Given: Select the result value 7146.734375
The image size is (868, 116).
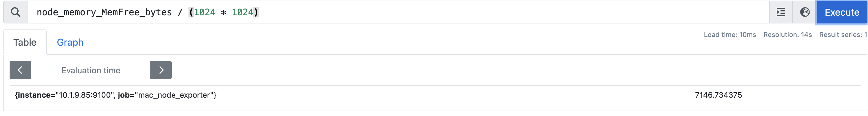Looking at the screenshot, I should pos(719,95).
